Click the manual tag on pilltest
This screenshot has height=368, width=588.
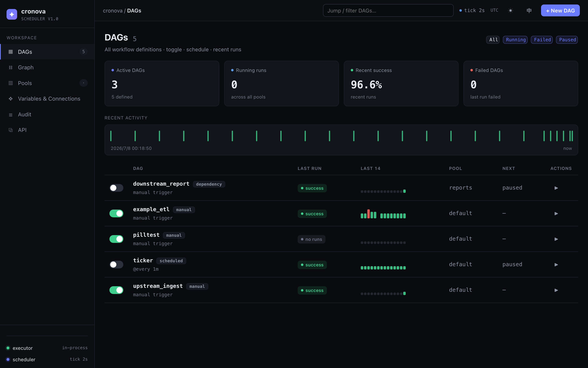174,235
